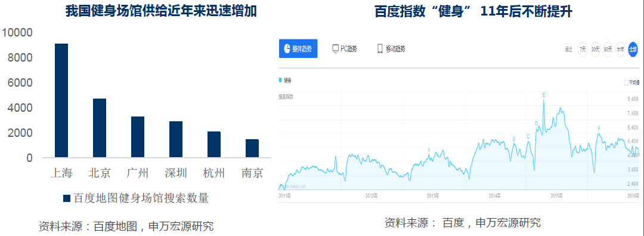
Task: Choose the 7天 time range
Action: (583, 50)
